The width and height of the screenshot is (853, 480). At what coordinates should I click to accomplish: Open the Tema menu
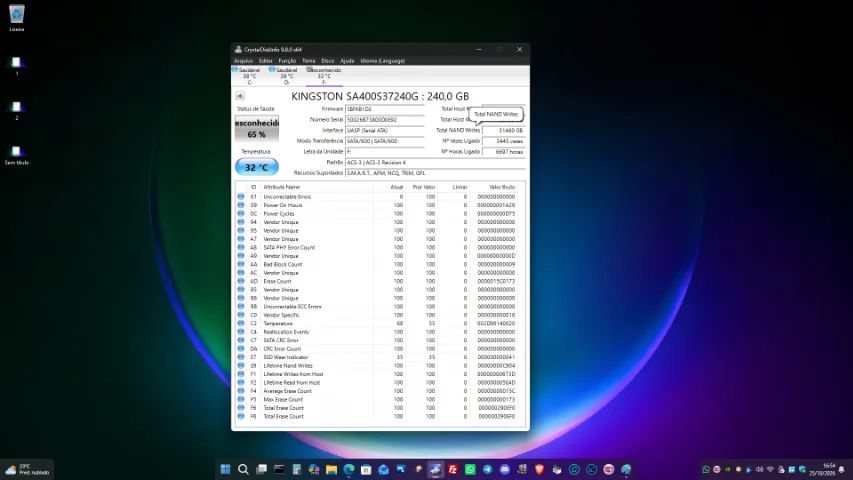308,61
